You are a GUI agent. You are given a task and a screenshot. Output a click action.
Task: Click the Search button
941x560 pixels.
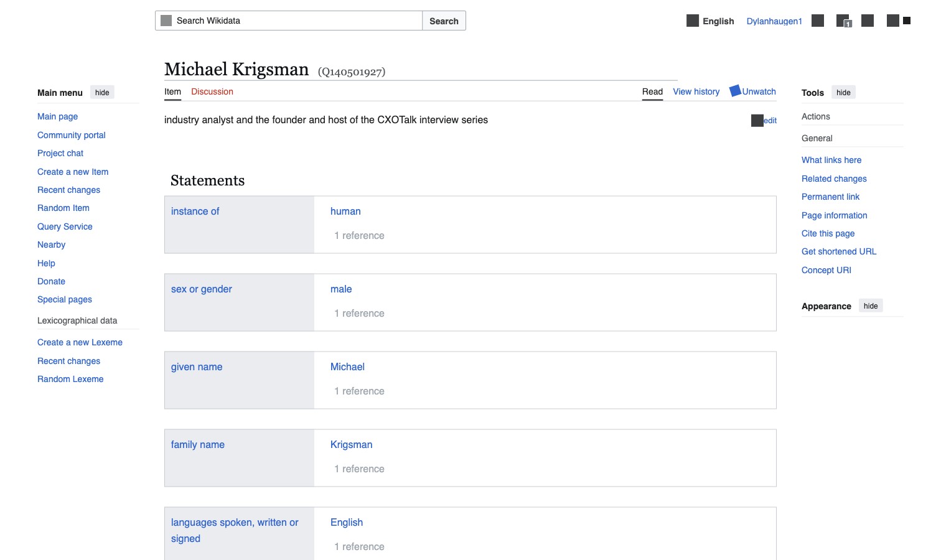pyautogui.click(x=444, y=21)
